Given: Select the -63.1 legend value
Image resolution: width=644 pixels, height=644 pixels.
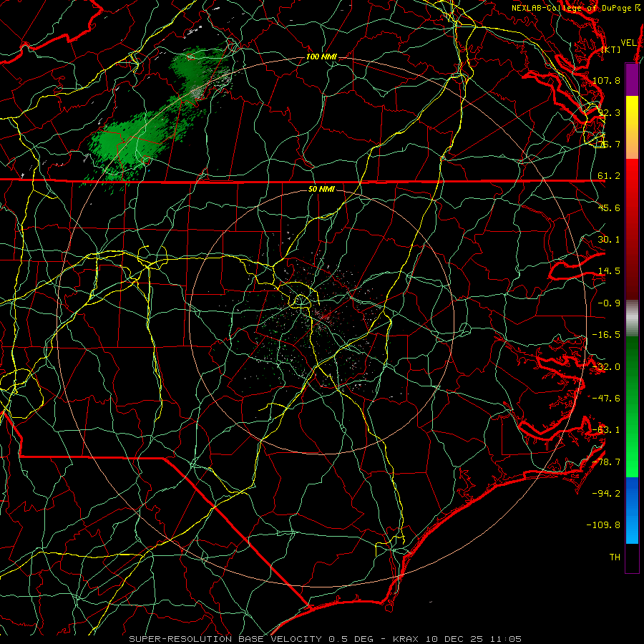Looking at the screenshot, I should [x=606, y=430].
